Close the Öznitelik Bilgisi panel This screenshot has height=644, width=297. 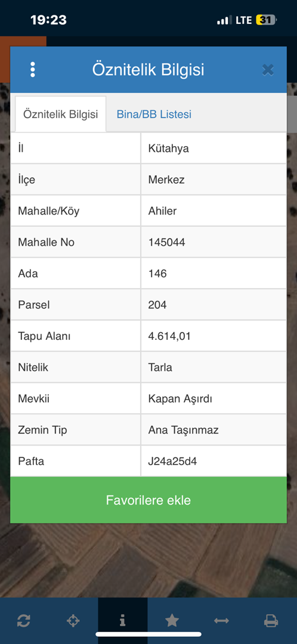268,70
